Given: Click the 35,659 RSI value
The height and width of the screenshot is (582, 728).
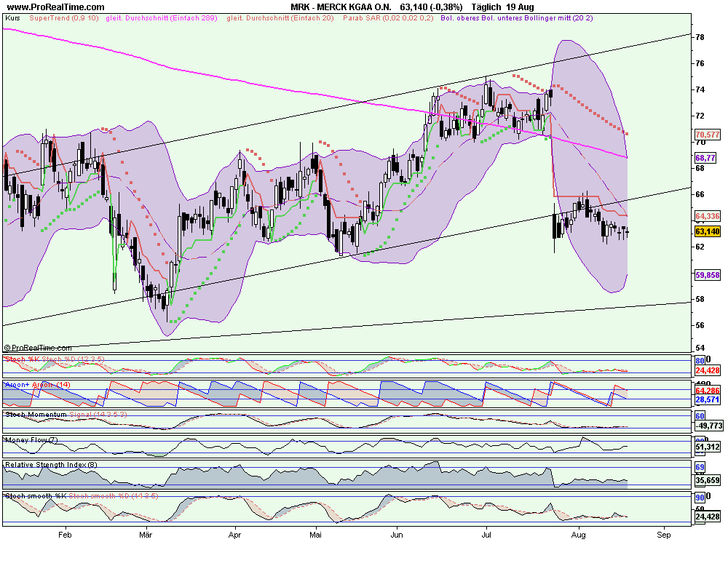Looking at the screenshot, I should [708, 480].
